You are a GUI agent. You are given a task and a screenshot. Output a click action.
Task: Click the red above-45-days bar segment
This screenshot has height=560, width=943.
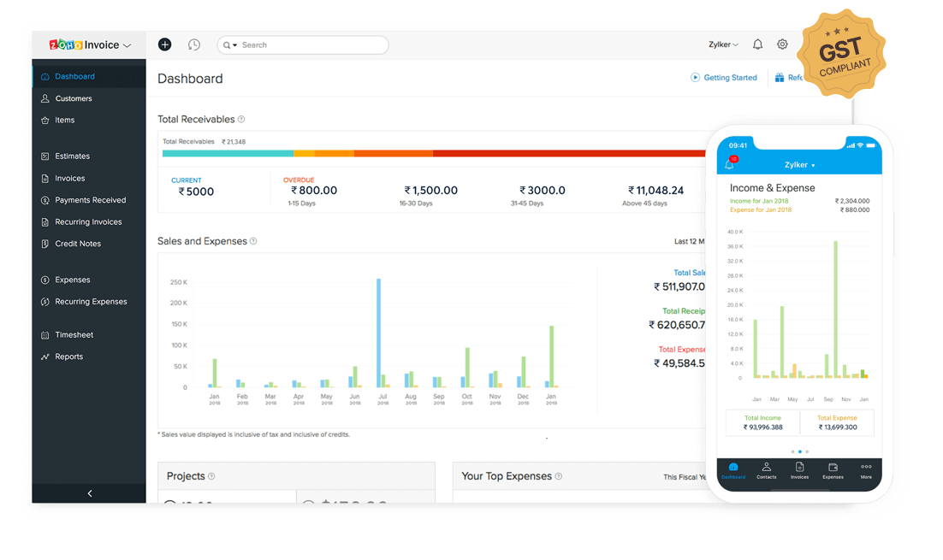click(569, 154)
